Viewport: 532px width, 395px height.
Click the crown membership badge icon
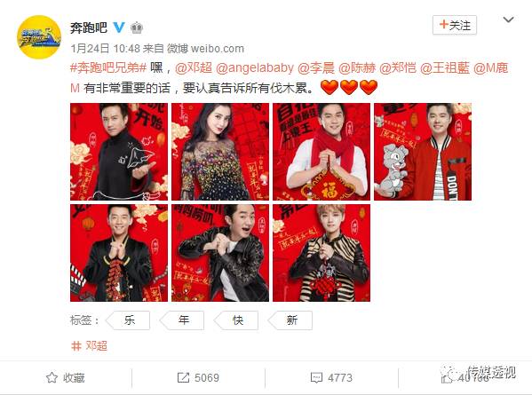coord(137,28)
